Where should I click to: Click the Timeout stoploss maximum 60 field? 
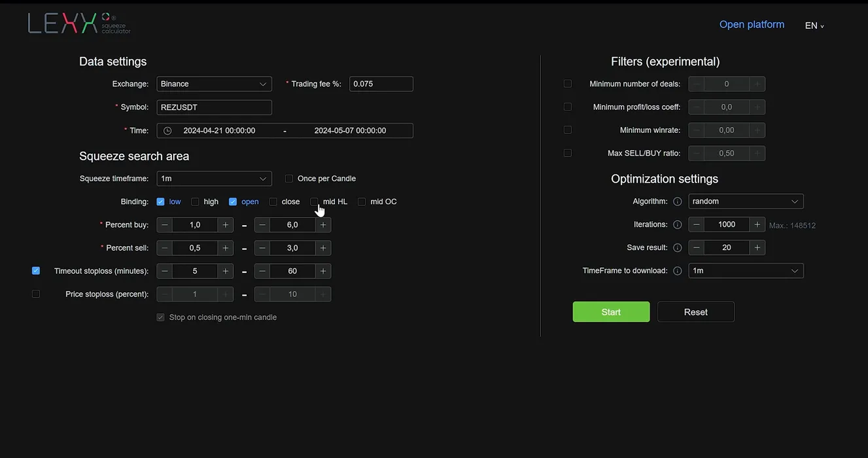tap(292, 271)
